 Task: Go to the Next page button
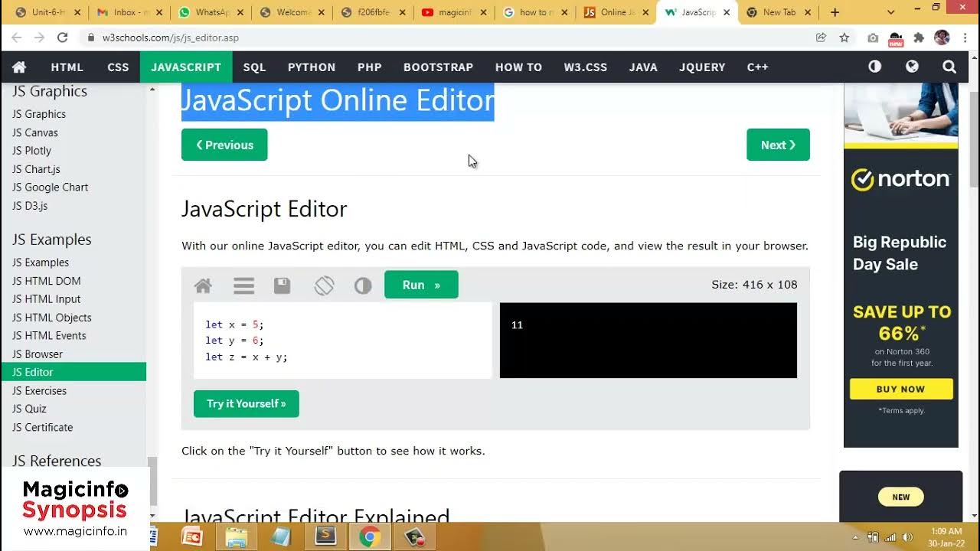[778, 145]
